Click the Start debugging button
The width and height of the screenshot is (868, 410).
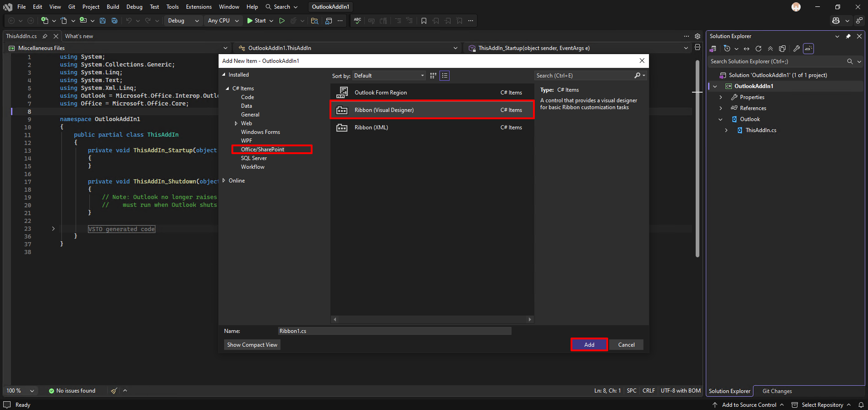256,21
